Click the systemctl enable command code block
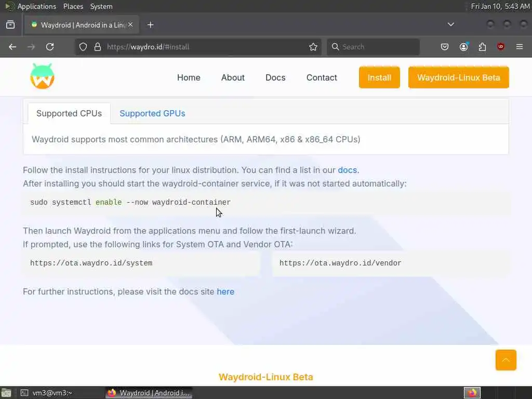The image size is (532, 399). [267, 203]
